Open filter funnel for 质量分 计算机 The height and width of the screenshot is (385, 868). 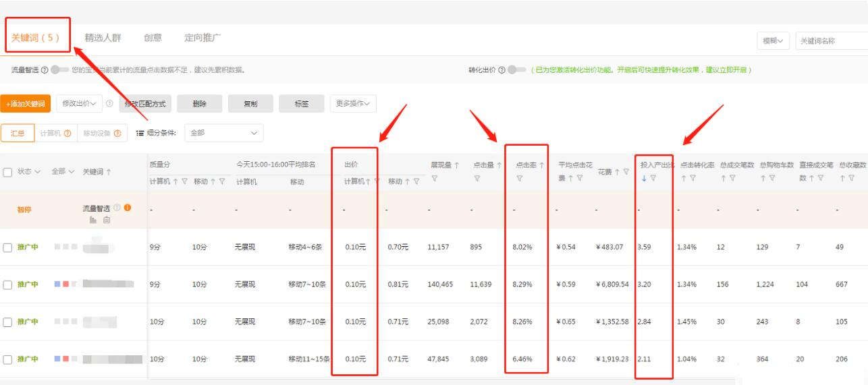pyautogui.click(x=184, y=180)
